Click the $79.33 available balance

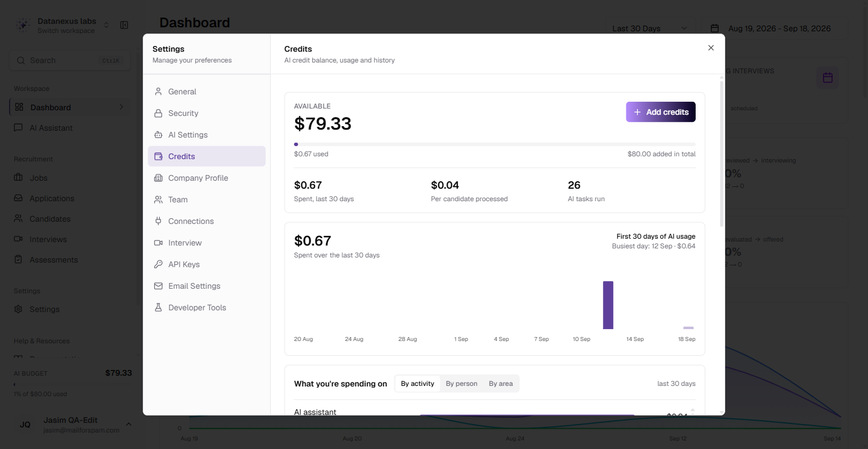point(323,123)
